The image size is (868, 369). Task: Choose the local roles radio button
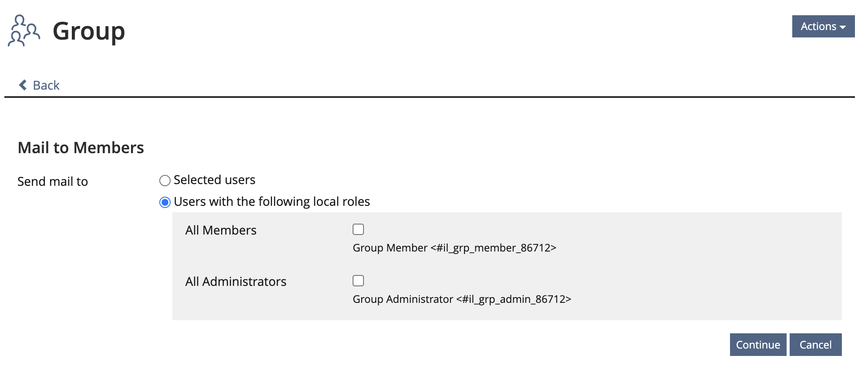(165, 202)
